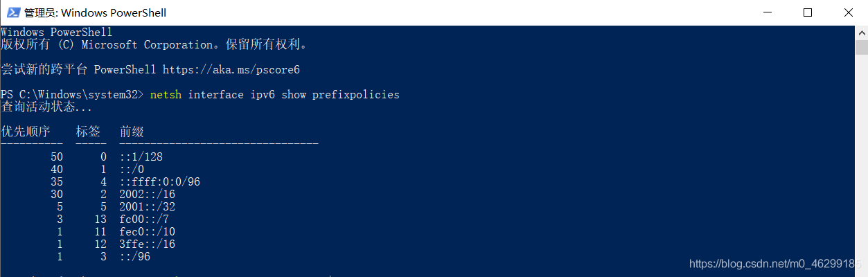This screenshot has width=868, height=277.
Task: Click the vertical scrollbar thumb
Action: (861, 47)
